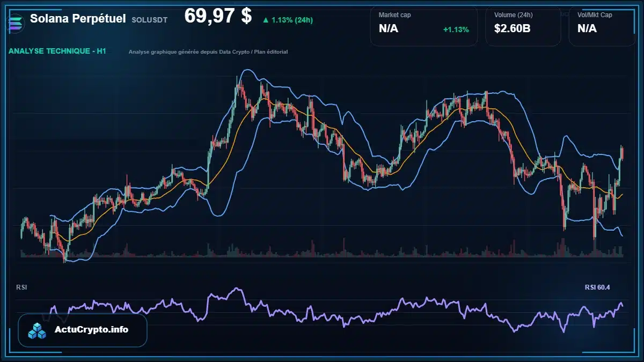Image resolution: width=644 pixels, height=362 pixels.
Task: Click the $2.60B volume value
Action: click(513, 28)
